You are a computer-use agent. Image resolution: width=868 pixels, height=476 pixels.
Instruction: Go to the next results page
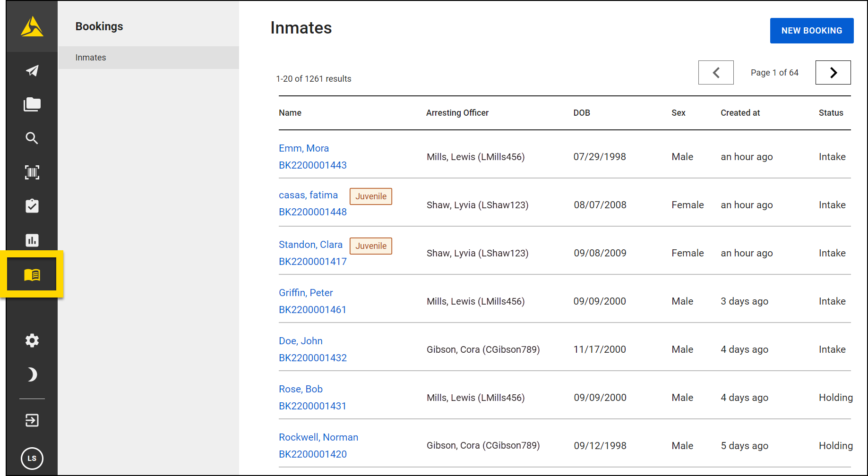[x=833, y=72]
